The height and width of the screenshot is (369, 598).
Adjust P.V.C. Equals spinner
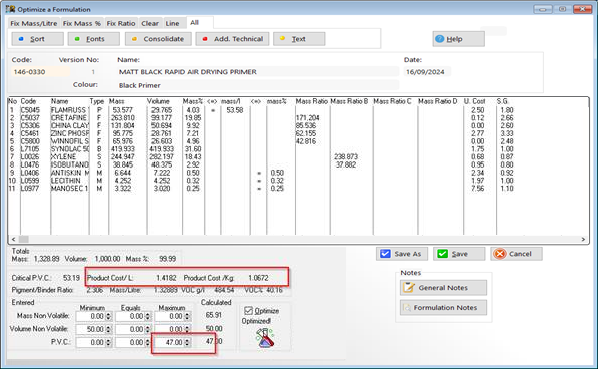coord(148,342)
